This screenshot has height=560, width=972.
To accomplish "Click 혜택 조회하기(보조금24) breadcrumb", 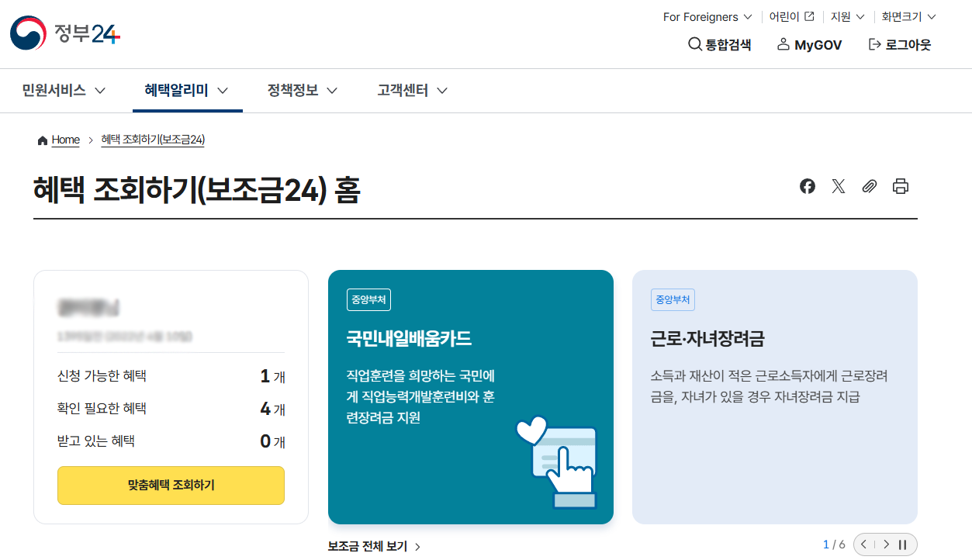I will (x=153, y=140).
